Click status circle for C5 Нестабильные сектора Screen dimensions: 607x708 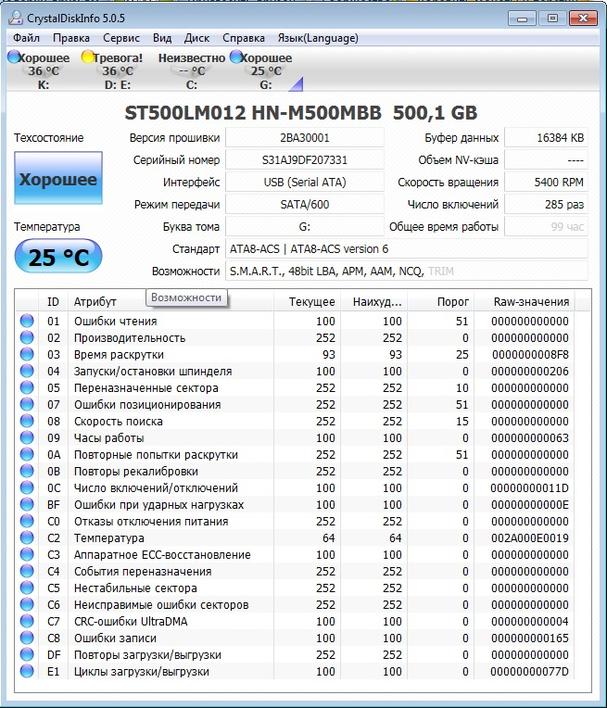(x=27, y=588)
